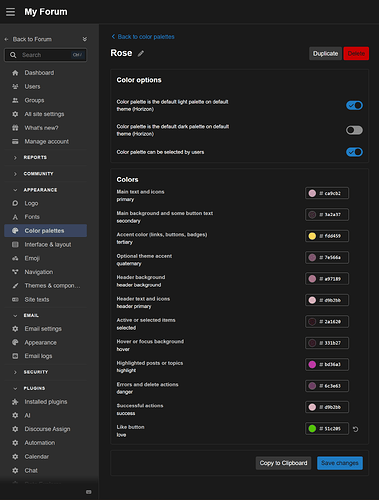This screenshot has height=500, width=379.
Task: Click the My Forum title
Action: point(46,12)
